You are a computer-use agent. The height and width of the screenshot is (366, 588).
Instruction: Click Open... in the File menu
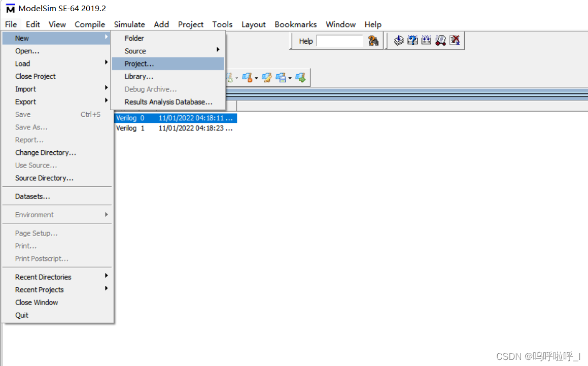(x=57, y=51)
